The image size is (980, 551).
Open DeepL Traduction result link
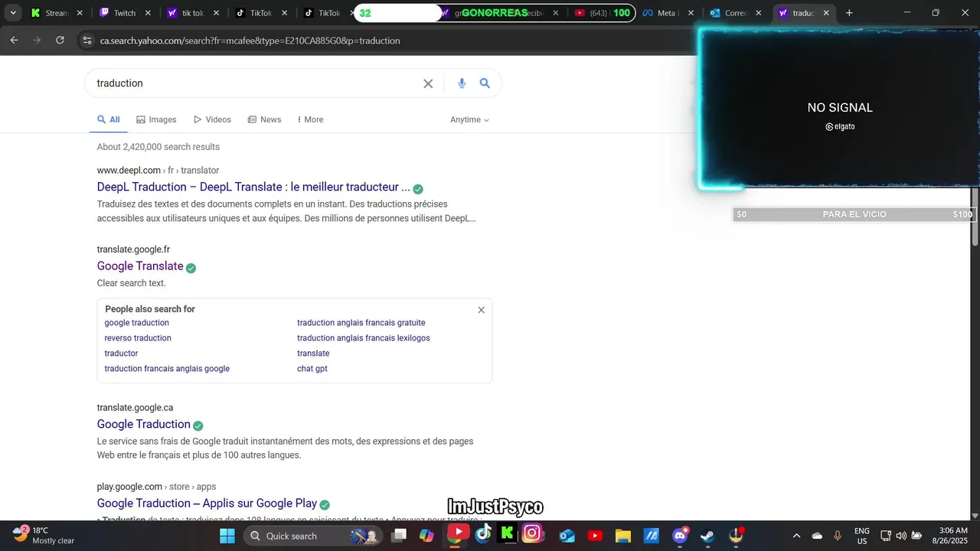pyautogui.click(x=253, y=187)
